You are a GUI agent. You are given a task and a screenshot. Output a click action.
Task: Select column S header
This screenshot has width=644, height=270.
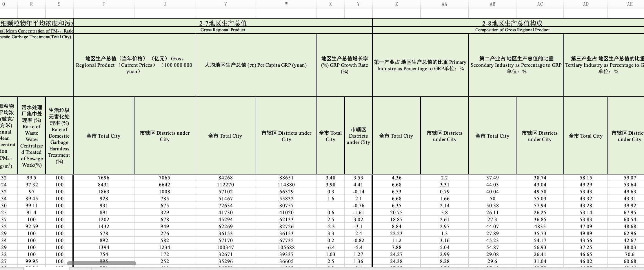(x=59, y=4)
